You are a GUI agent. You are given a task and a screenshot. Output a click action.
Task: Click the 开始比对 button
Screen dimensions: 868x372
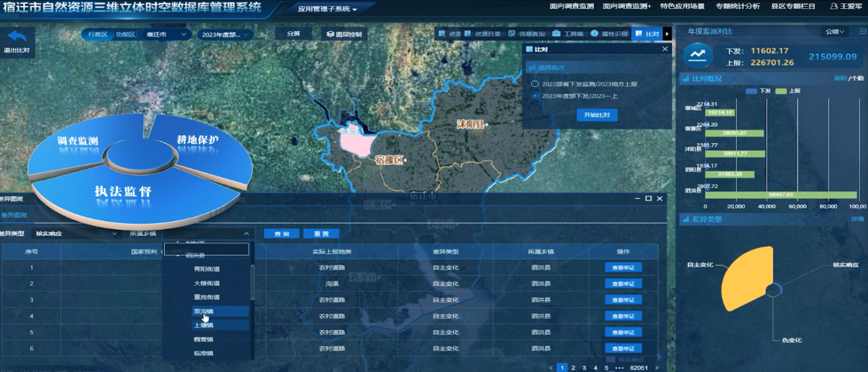pyautogui.click(x=597, y=115)
